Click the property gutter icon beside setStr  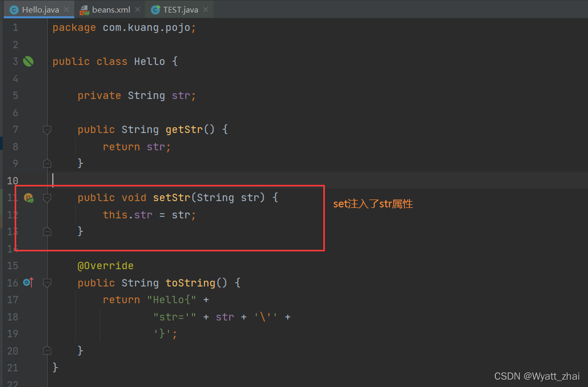[28, 197]
